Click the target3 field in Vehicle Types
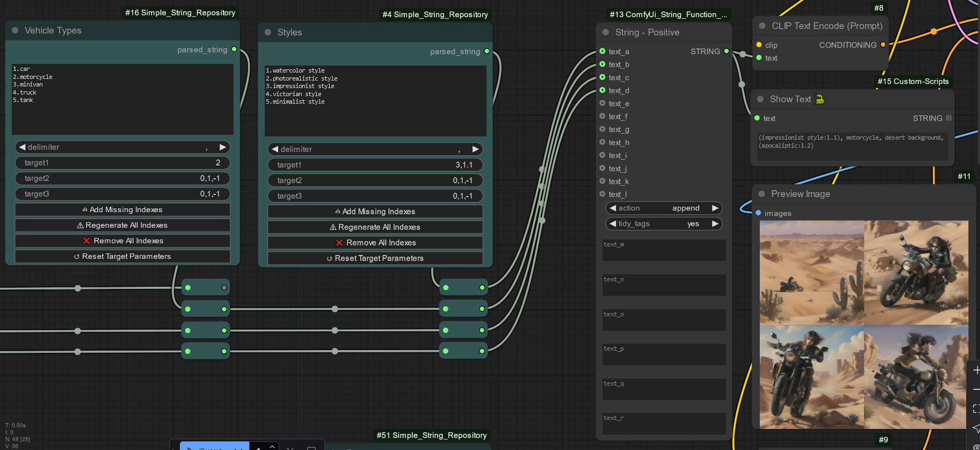 click(122, 194)
